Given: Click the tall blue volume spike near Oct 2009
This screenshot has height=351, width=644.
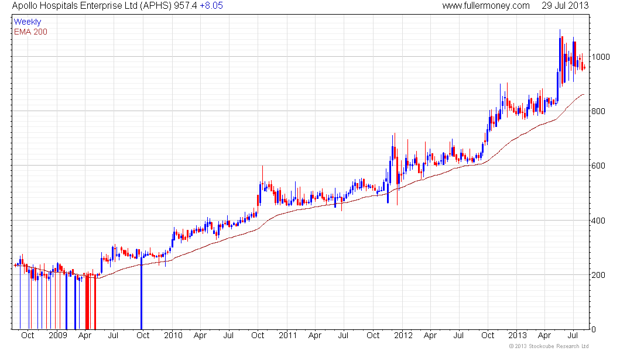Looking at the screenshot, I should [141, 294].
